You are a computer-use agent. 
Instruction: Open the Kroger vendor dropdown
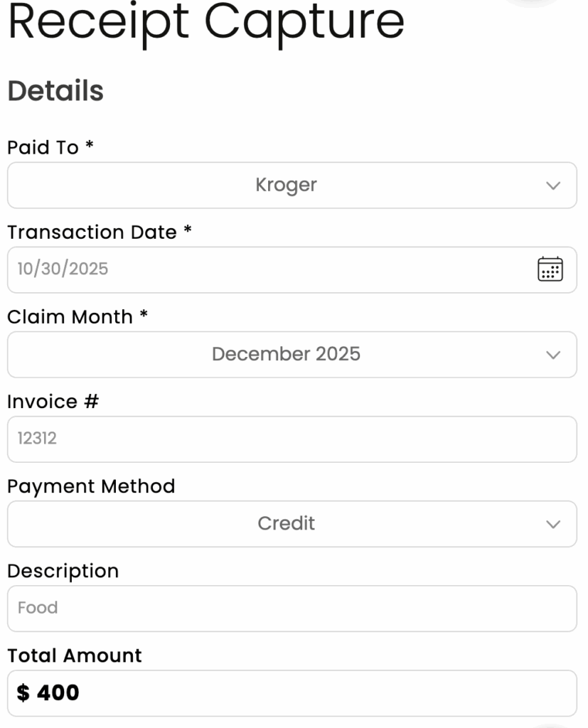tap(286, 186)
